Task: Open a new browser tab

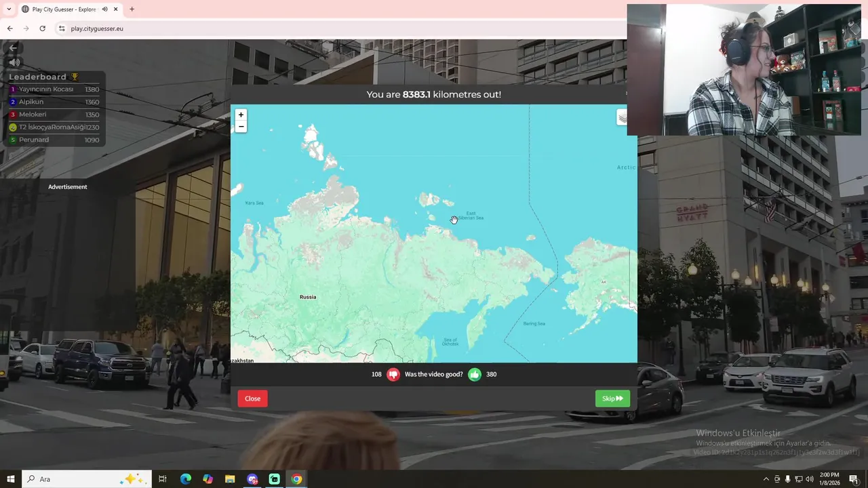Action: click(132, 9)
